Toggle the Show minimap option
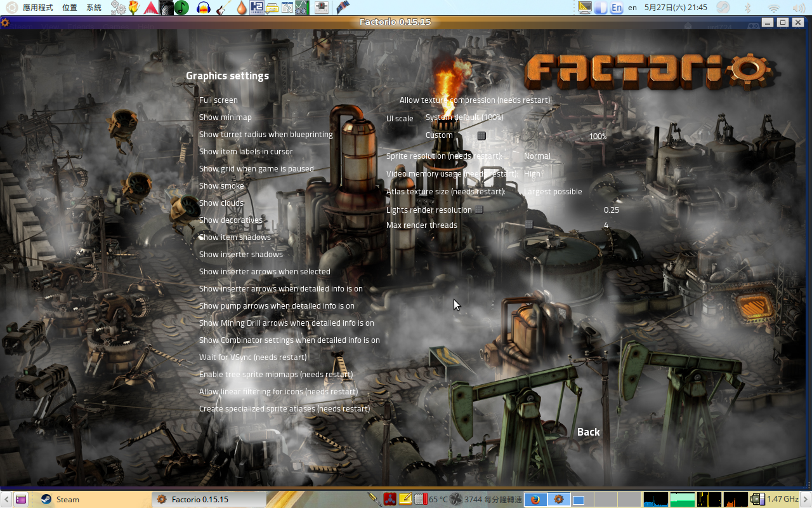The image size is (812, 508). 225,117
